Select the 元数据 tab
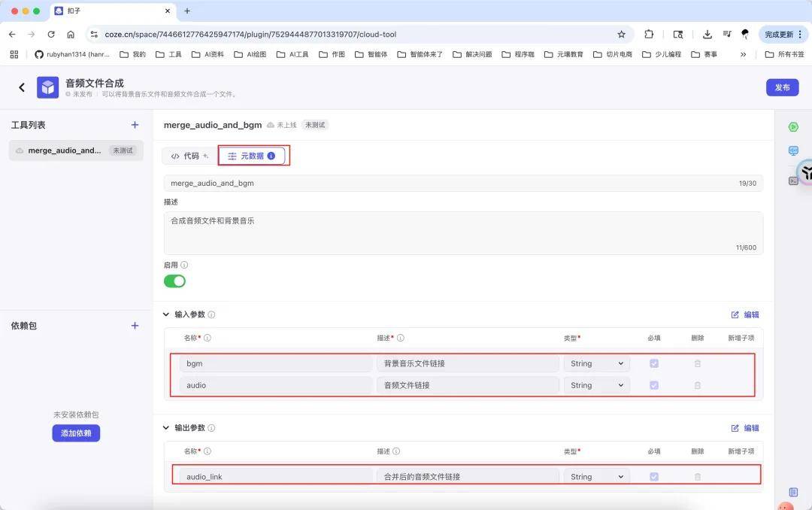The height and width of the screenshot is (510, 812). [x=253, y=156]
